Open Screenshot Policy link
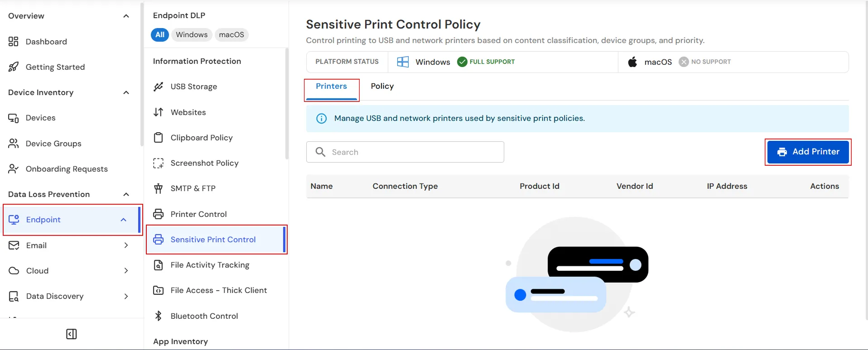The width and height of the screenshot is (868, 350). pos(205,163)
